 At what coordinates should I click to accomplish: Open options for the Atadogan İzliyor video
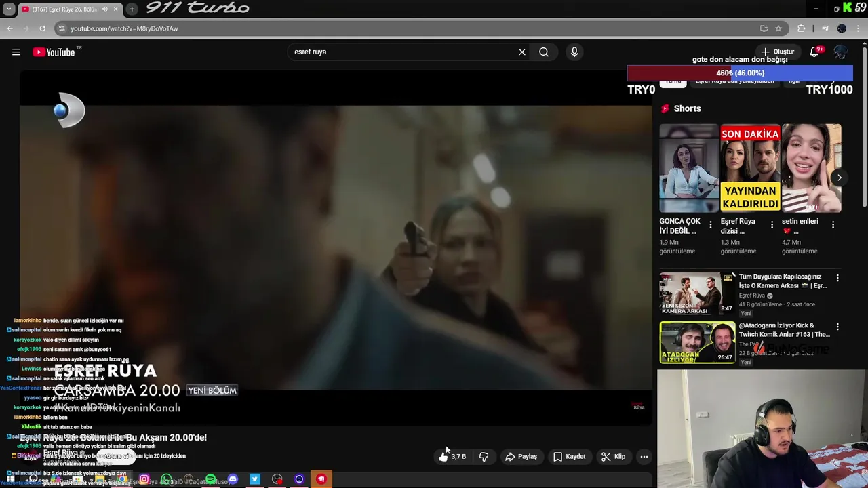pos(837,327)
